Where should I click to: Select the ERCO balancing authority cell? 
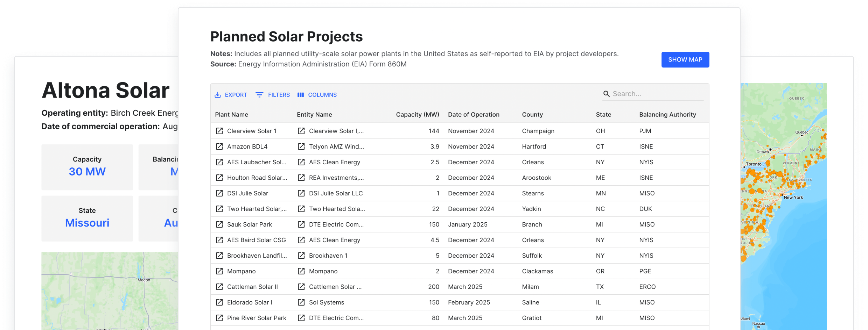pyautogui.click(x=647, y=287)
